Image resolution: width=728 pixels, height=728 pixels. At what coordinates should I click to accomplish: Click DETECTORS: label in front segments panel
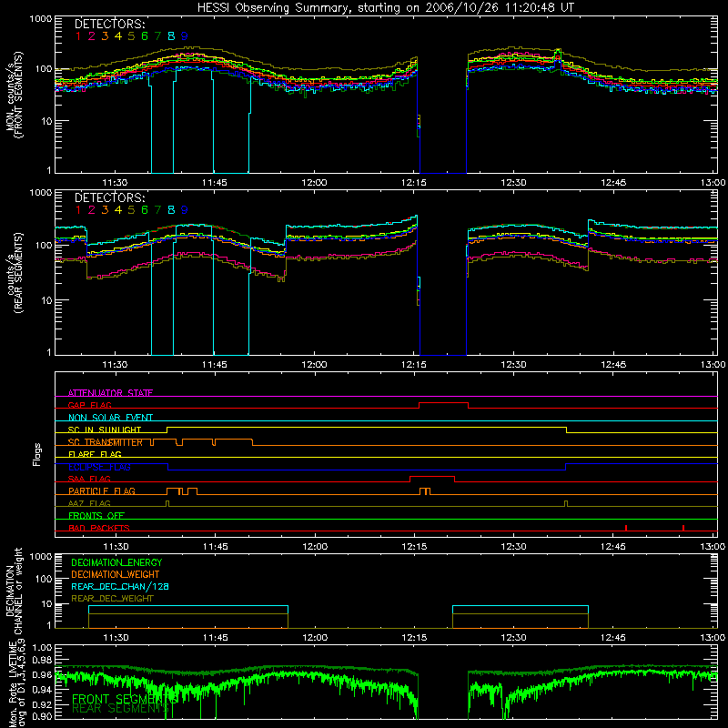(x=110, y=24)
